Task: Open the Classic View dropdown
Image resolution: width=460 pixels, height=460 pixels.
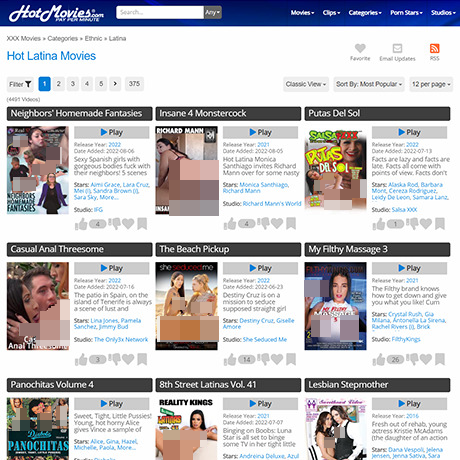Action: pos(306,84)
